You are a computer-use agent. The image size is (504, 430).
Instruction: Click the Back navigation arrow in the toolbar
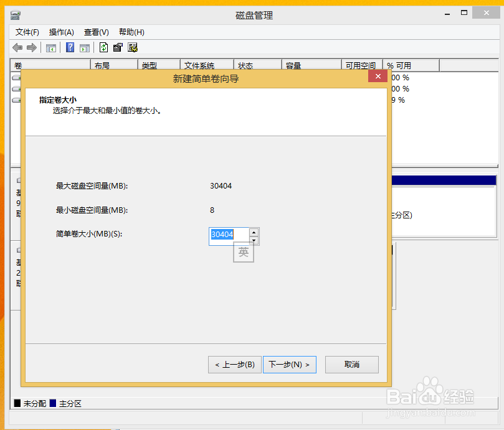[x=17, y=47]
